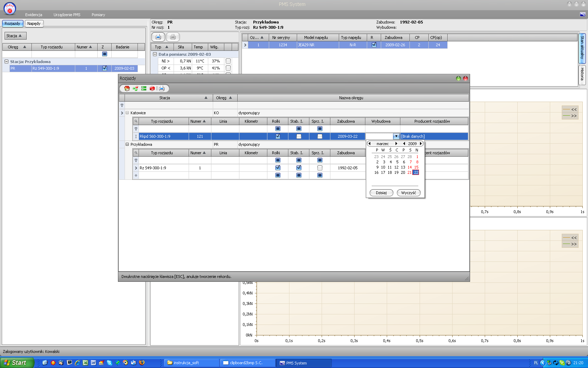588x368 pixels.
Task: Open the Ewidencja menu
Action: [x=34, y=15]
